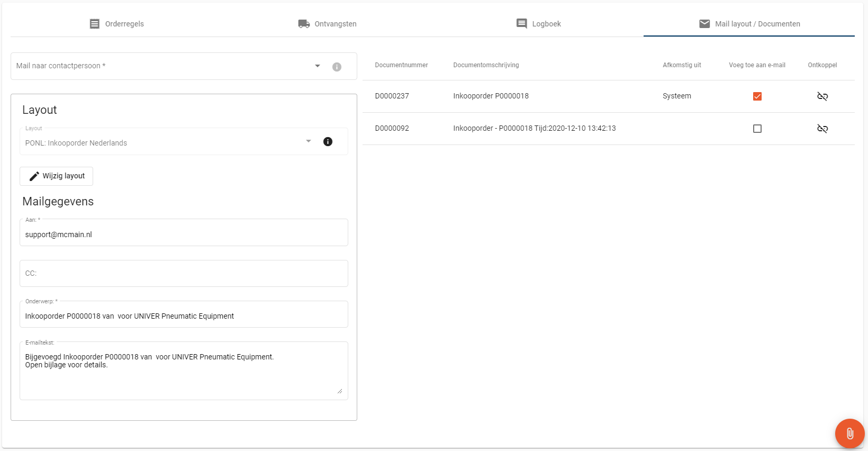
Task: Click the Documentnummer column header
Action: pos(401,65)
